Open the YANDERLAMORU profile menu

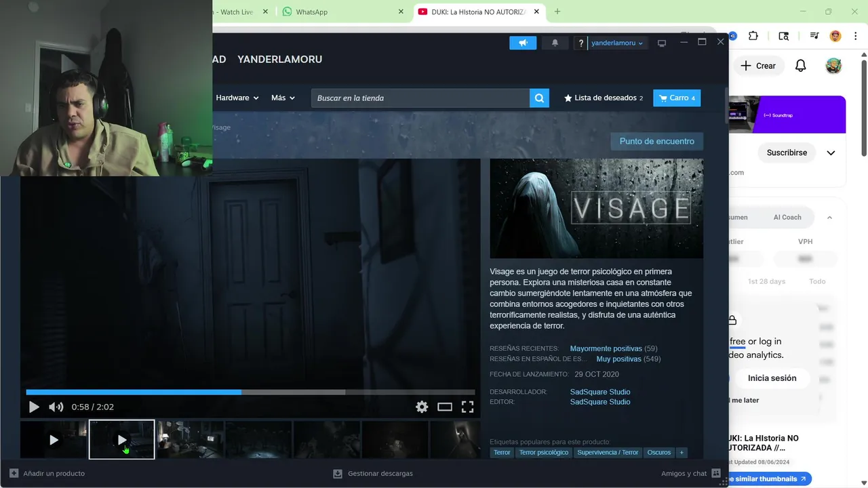point(279,59)
